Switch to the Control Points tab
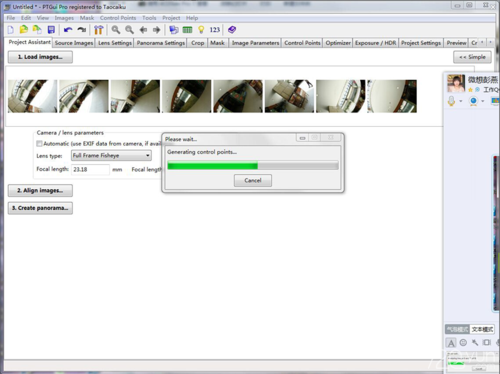Screen dimensions: 500x374 302,43
